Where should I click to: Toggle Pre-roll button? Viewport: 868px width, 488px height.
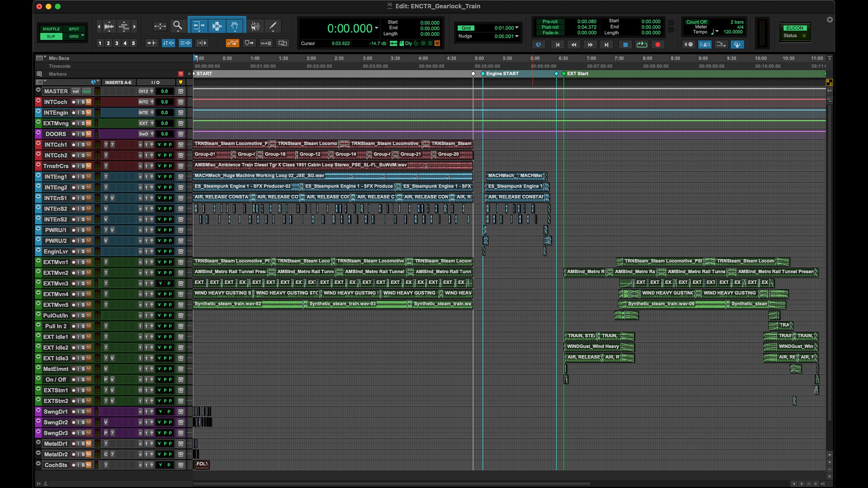point(550,22)
